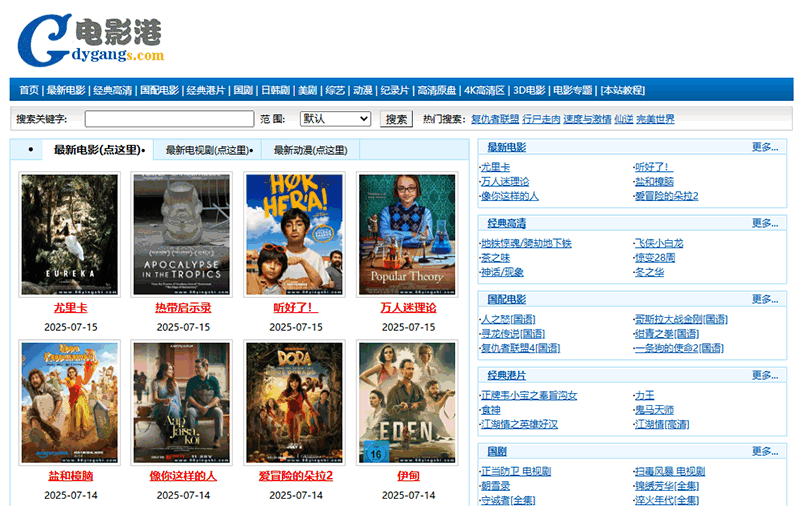Open 美剧 navigation item
The height and width of the screenshot is (506, 800).
coord(308,90)
